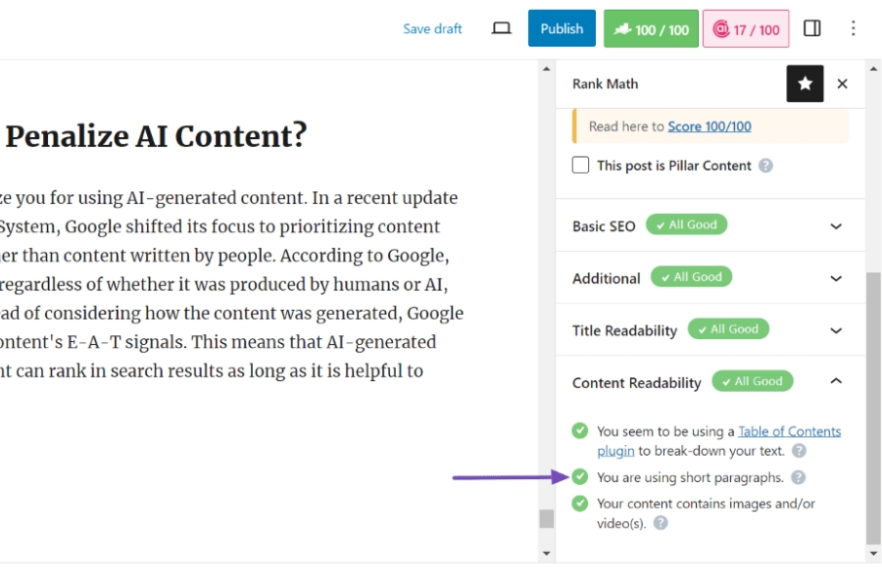Expand the Title Readability section
The width and height of the screenshot is (882, 588).
click(838, 329)
